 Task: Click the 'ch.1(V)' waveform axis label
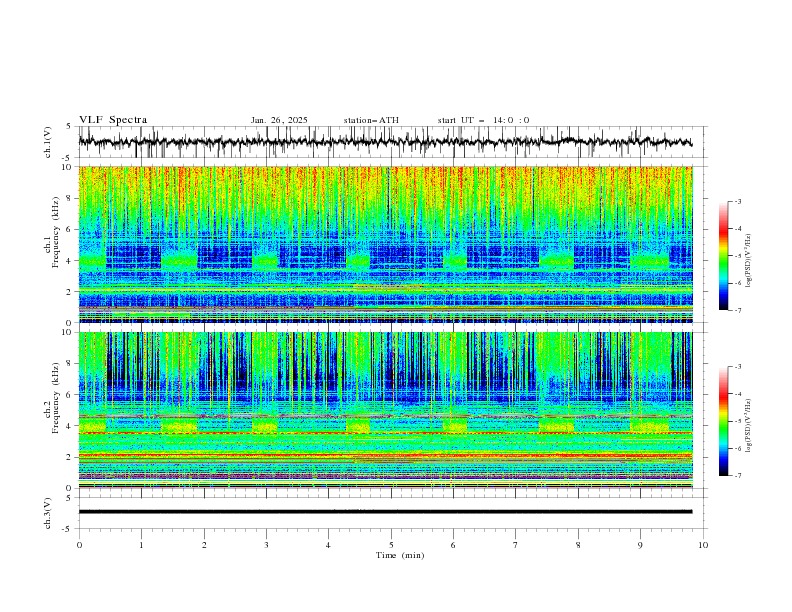tap(48, 142)
